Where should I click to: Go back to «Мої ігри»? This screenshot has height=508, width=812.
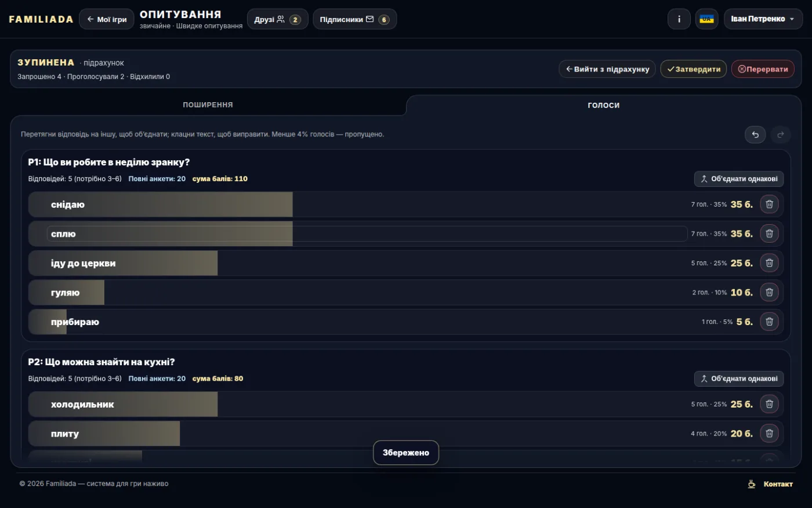[x=107, y=19]
